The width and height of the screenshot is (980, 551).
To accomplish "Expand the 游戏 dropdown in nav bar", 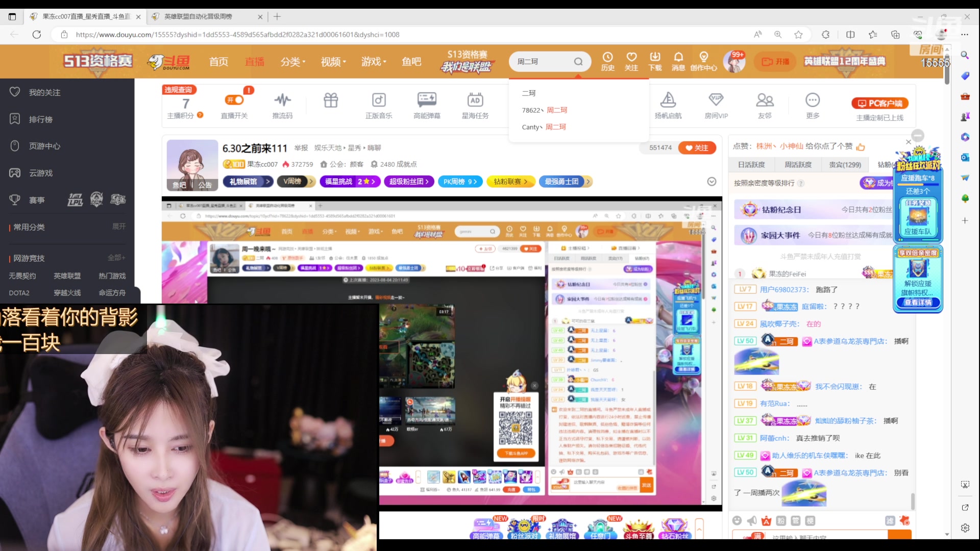I will tap(374, 62).
